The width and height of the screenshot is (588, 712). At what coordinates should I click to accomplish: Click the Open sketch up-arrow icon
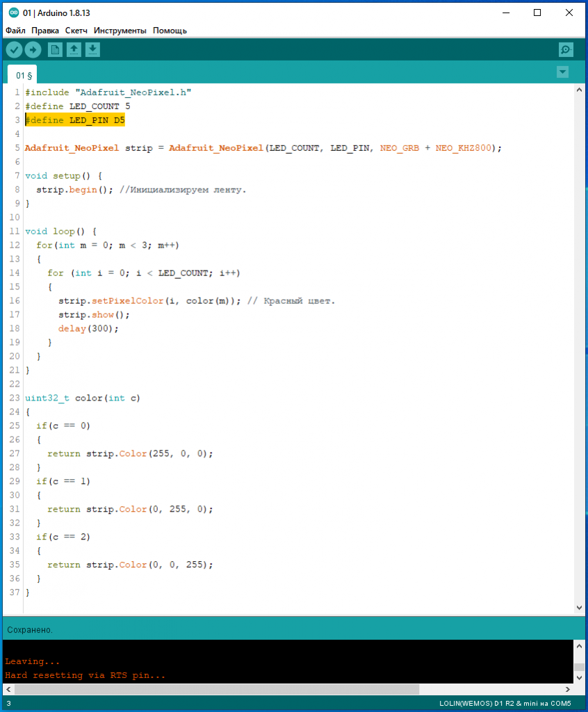(74, 49)
